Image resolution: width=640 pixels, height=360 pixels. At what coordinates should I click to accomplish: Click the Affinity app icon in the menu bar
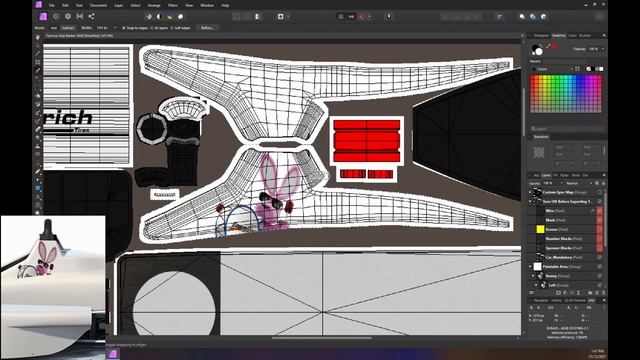(38, 5)
